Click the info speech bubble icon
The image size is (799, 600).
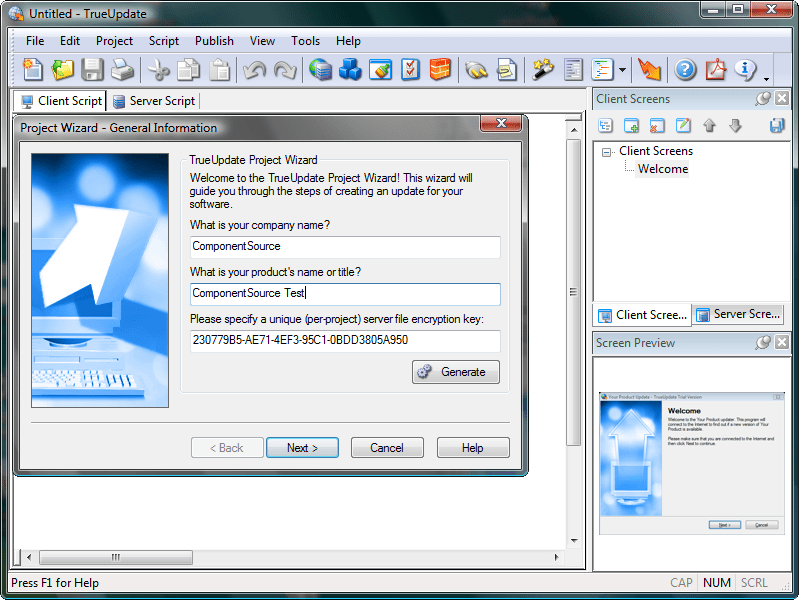click(x=745, y=69)
